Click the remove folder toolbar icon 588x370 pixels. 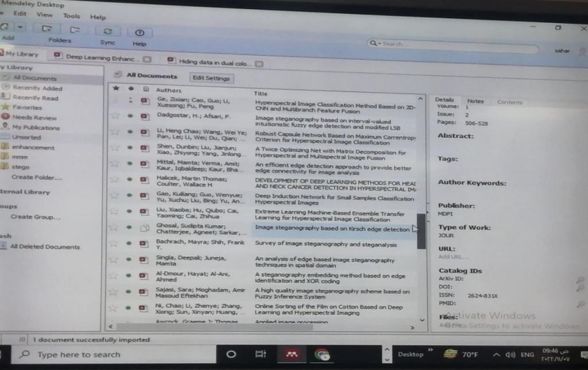click(75, 29)
